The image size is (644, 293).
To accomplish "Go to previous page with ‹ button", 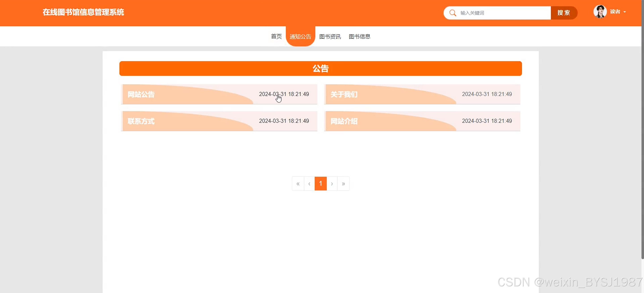I will (x=309, y=184).
